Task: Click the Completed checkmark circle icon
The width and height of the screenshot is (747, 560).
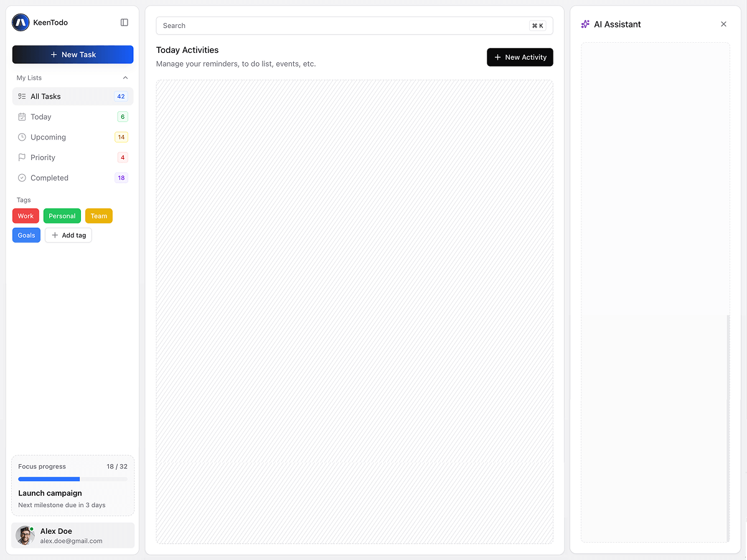Action: coord(22,178)
